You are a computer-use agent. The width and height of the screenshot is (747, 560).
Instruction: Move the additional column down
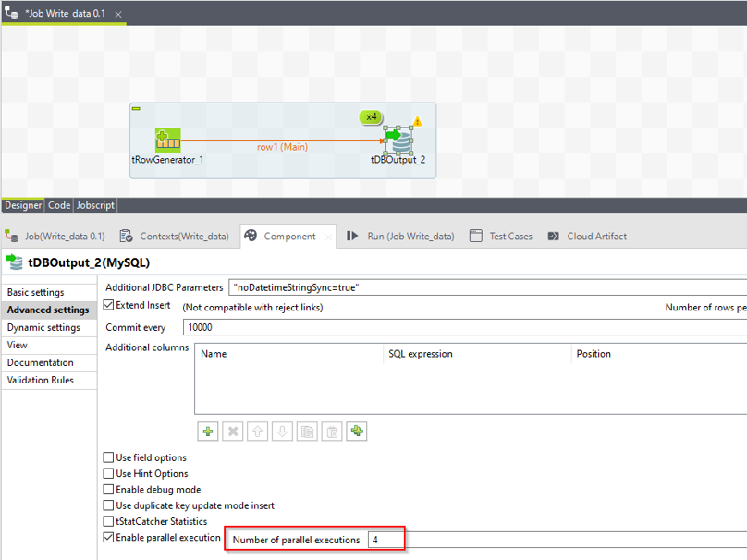point(283,432)
